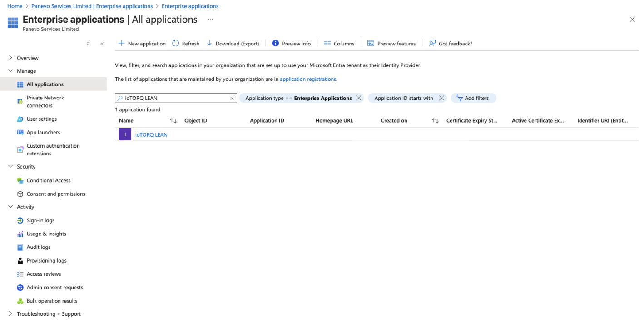The image size is (644, 328).
Task: Clear the search box with its X
Action: (x=232, y=98)
